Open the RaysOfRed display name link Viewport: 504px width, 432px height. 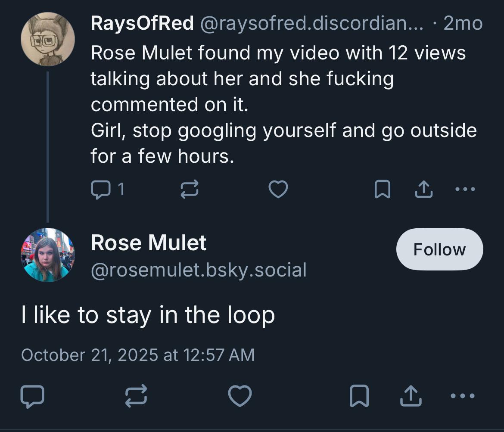[142, 23]
